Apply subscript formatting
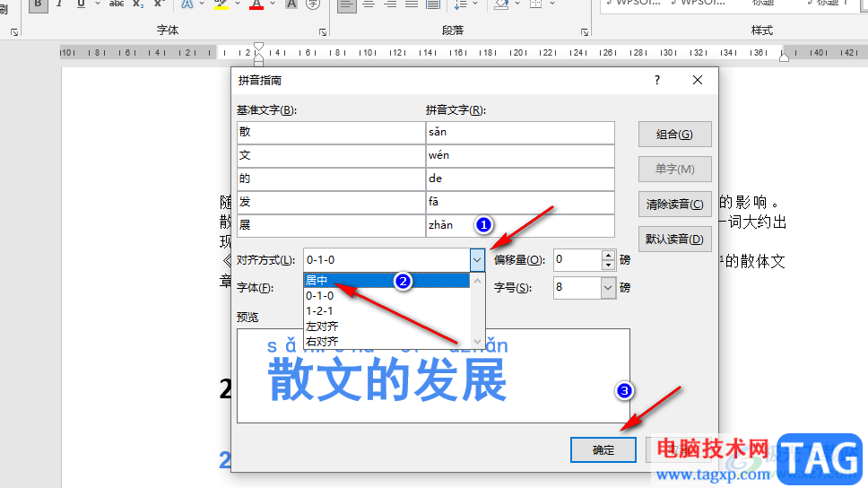Viewport: 868px width, 488px height. tap(138, 4)
